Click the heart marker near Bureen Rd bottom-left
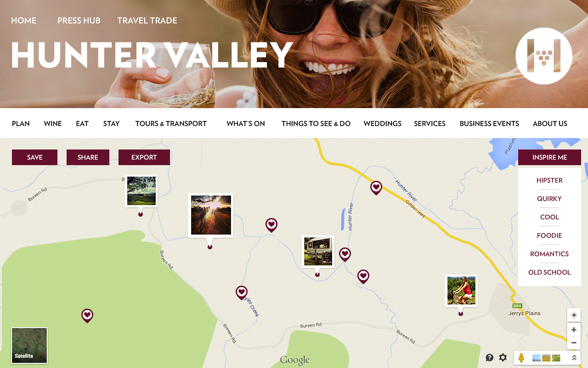Viewport: 588px width, 368px height. pos(87,316)
